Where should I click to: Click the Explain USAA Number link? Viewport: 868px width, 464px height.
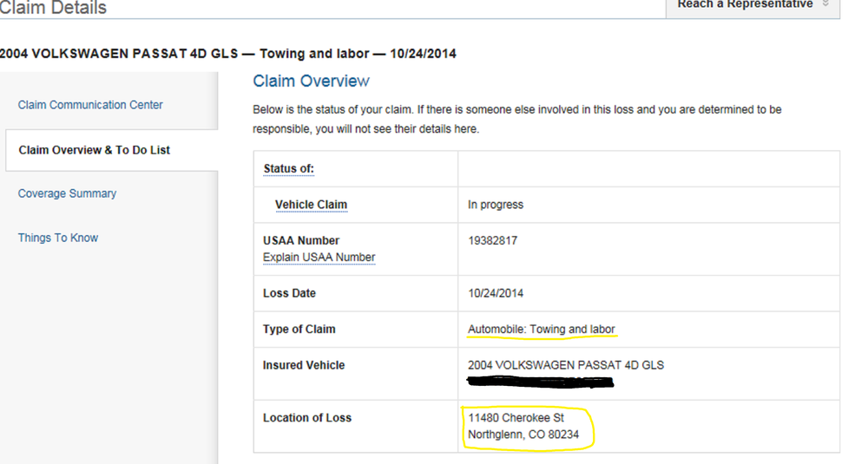tap(319, 258)
